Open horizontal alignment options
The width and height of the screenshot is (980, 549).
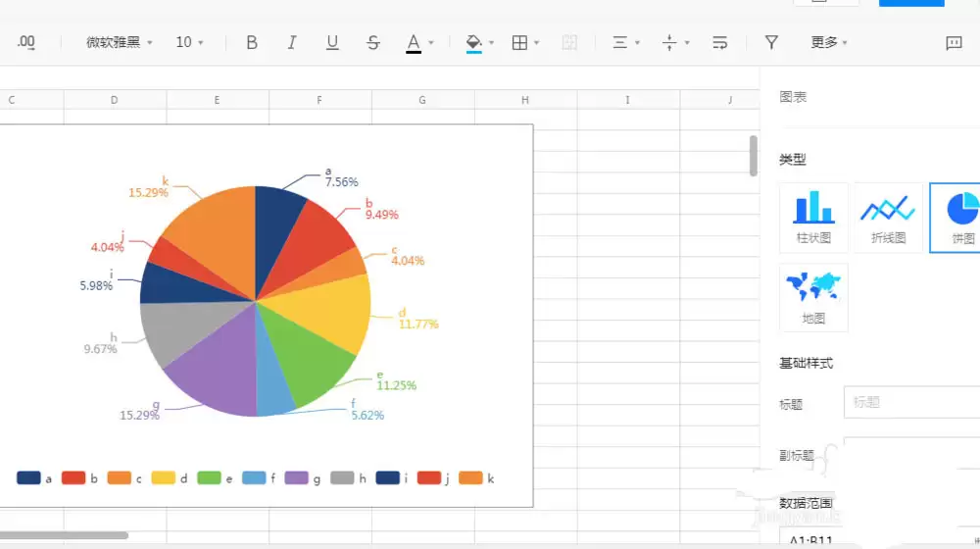pos(625,42)
